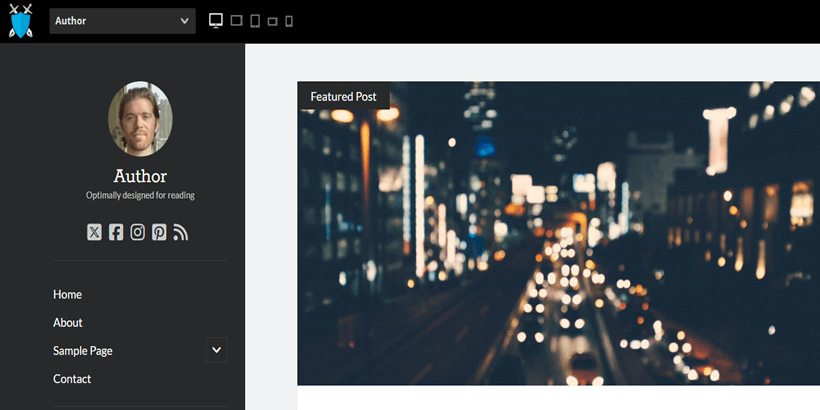
Task: Open the X (Twitter) social icon
Action: tap(94, 232)
